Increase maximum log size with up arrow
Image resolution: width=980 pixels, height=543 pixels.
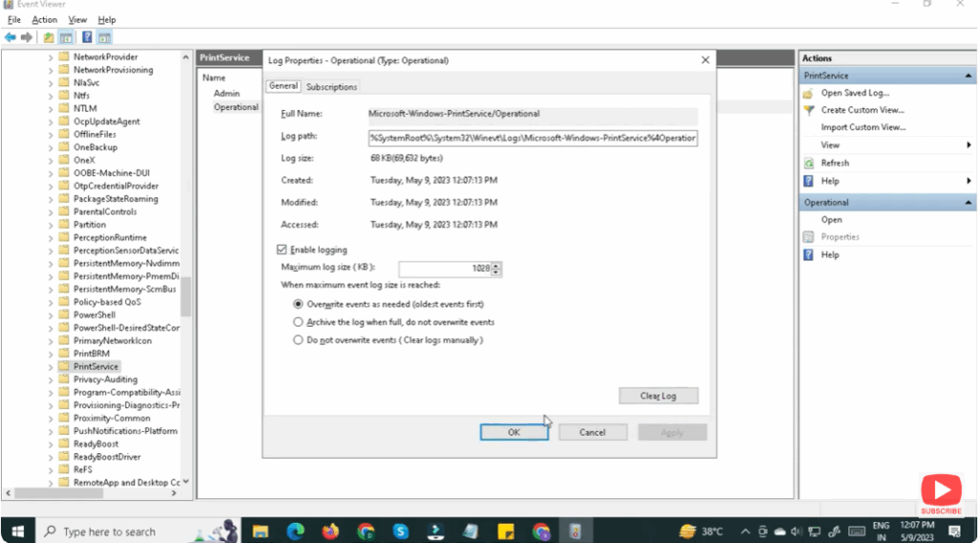tap(497, 266)
